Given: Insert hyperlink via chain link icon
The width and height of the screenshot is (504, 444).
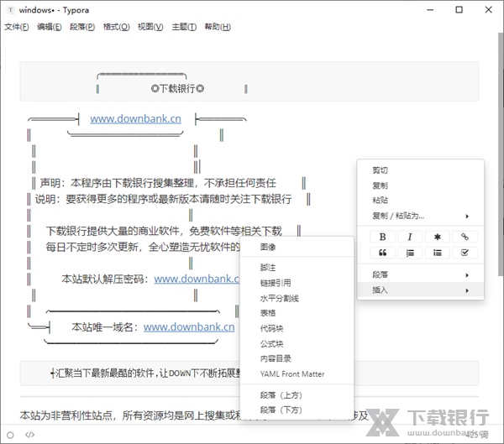Looking at the screenshot, I should [x=465, y=237].
